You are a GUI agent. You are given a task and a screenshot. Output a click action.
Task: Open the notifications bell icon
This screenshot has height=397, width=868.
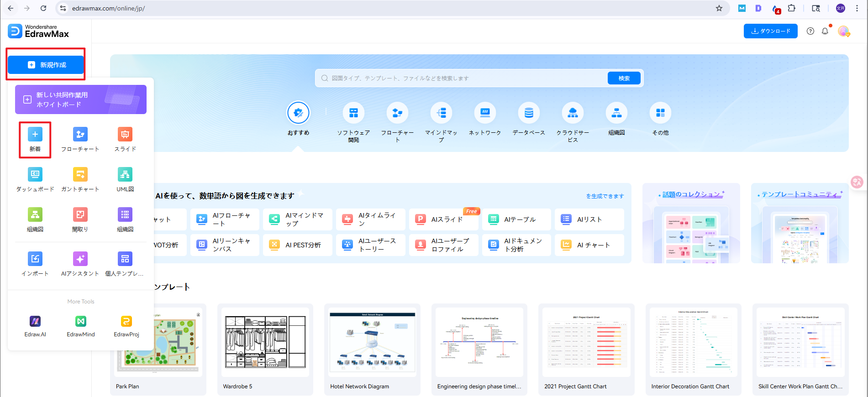click(x=825, y=31)
